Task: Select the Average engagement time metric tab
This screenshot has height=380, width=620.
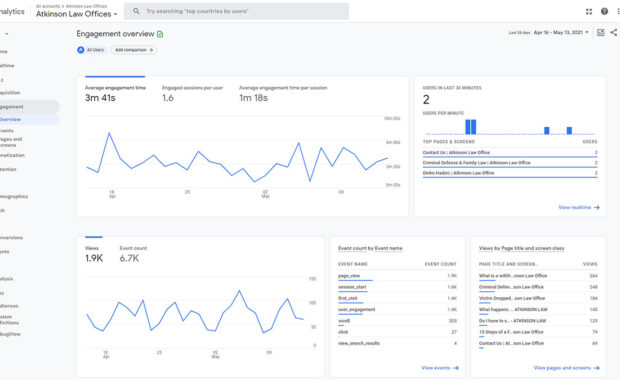Action: pos(115,93)
